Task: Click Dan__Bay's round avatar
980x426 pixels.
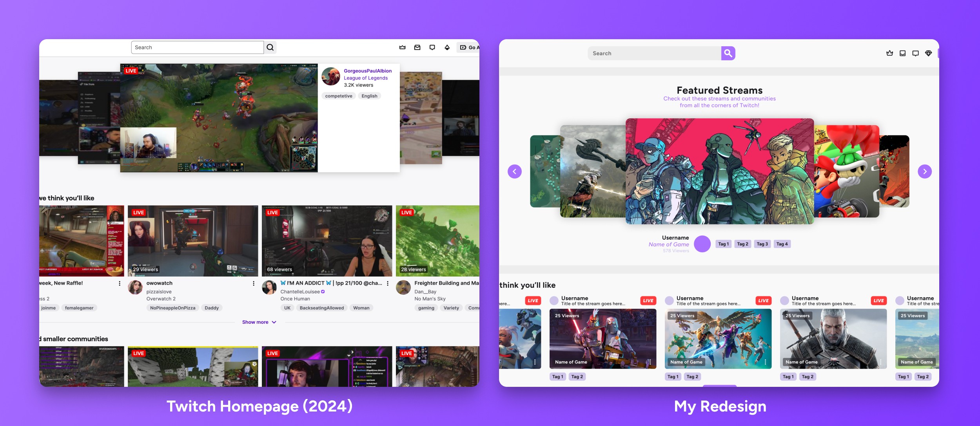Action: click(403, 287)
